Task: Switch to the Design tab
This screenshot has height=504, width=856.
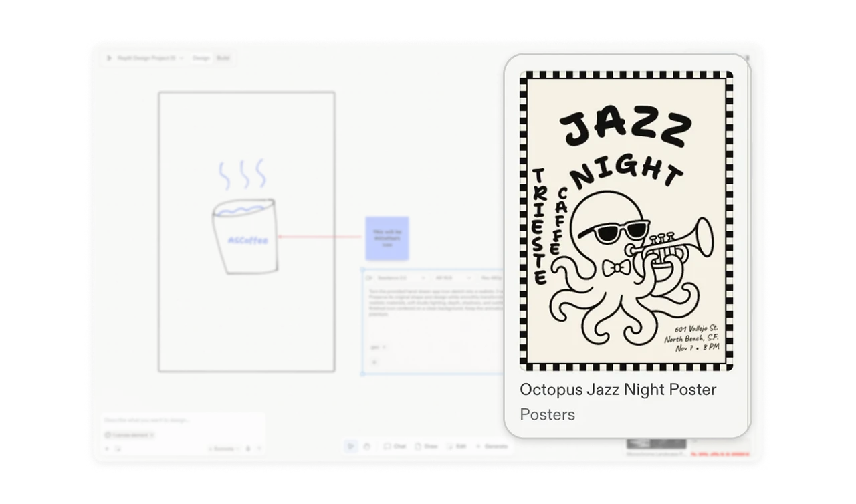Action: [x=201, y=58]
